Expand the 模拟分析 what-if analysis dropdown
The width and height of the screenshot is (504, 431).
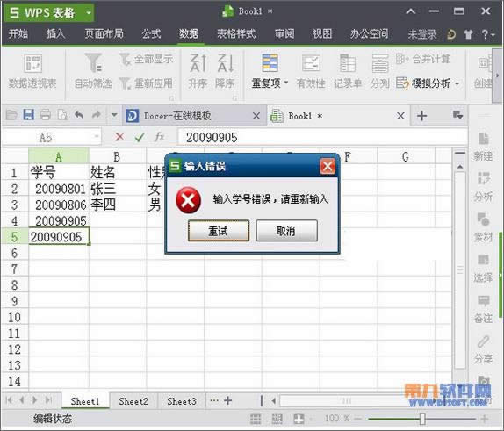point(457,83)
